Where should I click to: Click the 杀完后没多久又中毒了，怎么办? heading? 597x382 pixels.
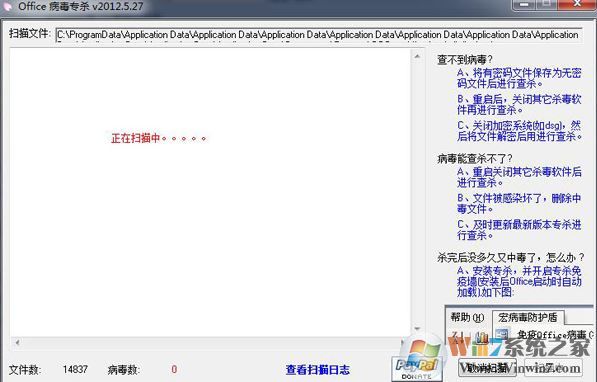(511, 257)
